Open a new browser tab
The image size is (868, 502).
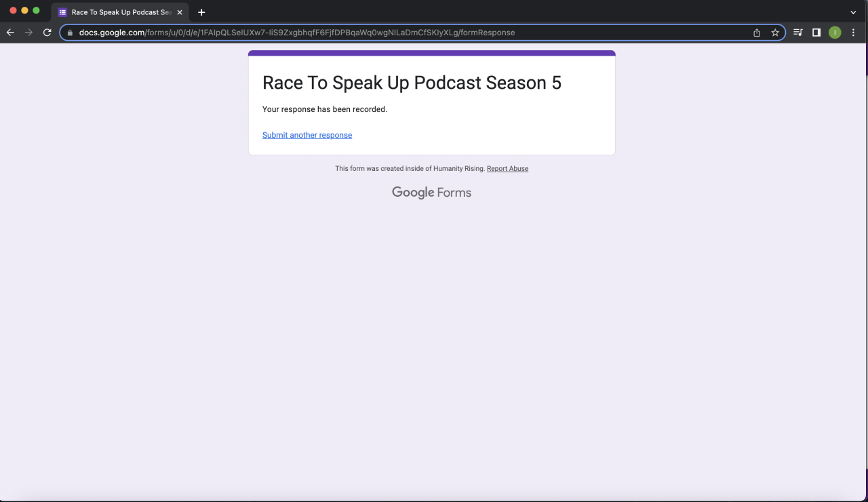pyautogui.click(x=201, y=12)
